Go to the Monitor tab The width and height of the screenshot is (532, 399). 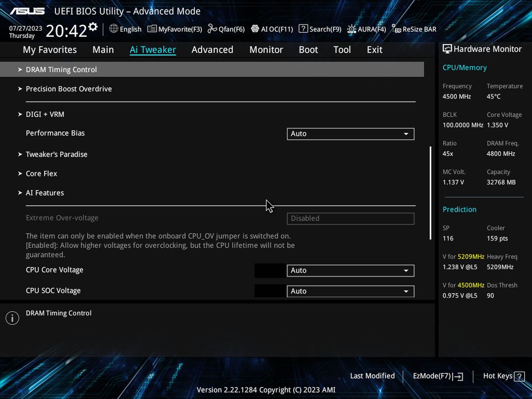(x=266, y=50)
